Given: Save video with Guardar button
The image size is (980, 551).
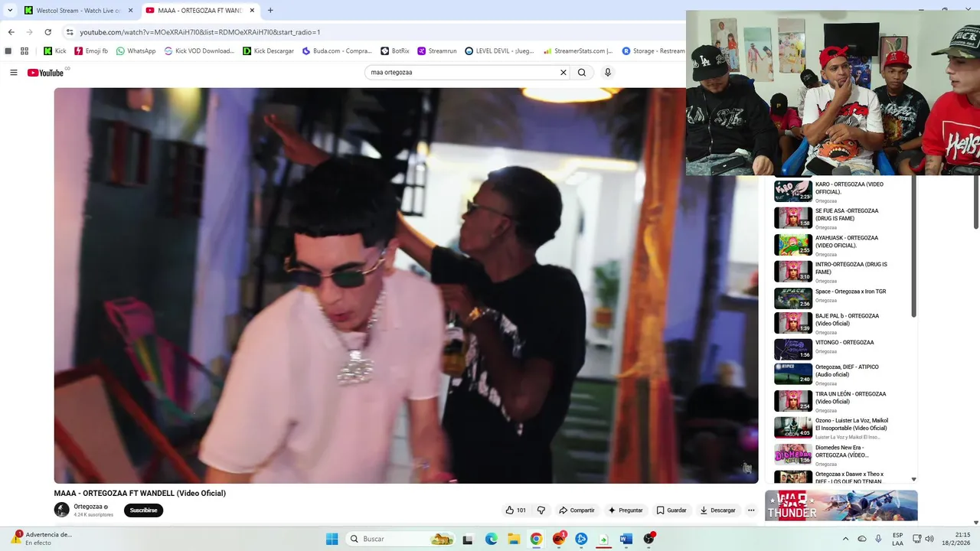Looking at the screenshot, I should coord(671,510).
